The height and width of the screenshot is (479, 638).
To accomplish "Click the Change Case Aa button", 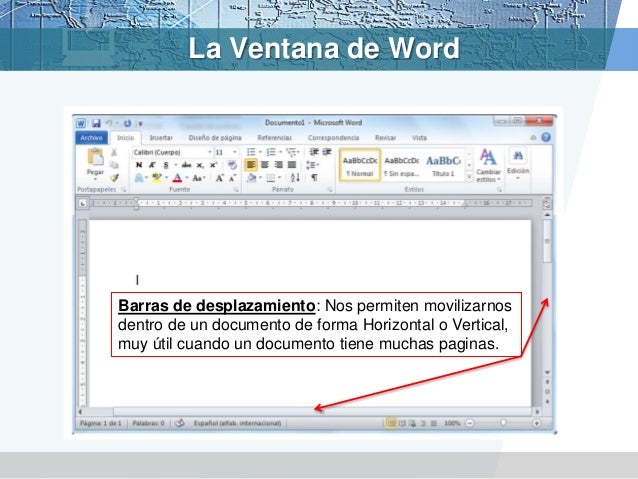I will [x=197, y=178].
